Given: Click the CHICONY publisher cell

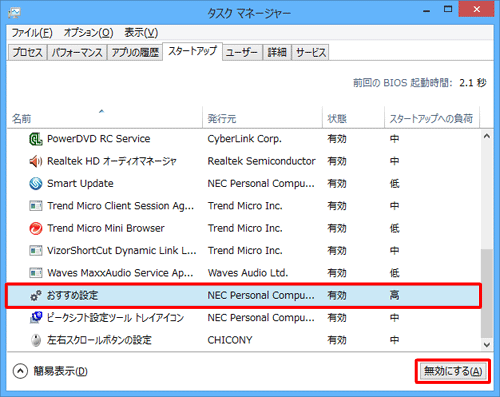Looking at the screenshot, I should point(230,340).
